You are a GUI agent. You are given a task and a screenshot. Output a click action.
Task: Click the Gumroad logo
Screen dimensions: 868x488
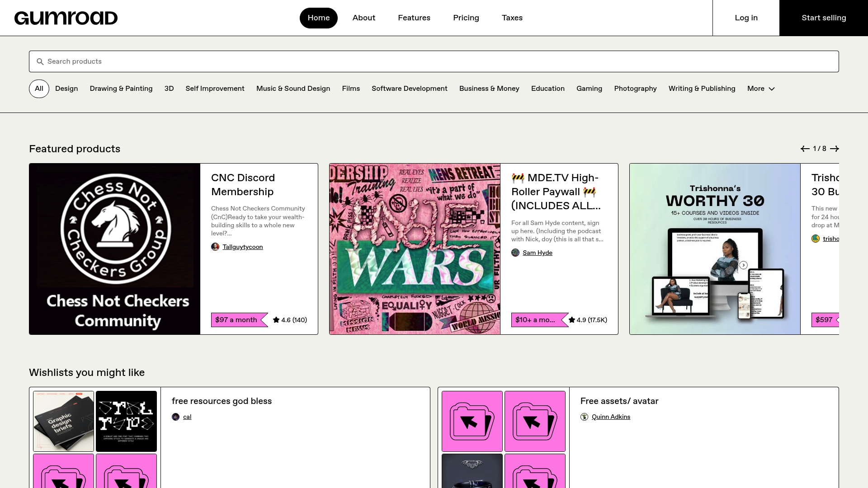[x=66, y=18]
